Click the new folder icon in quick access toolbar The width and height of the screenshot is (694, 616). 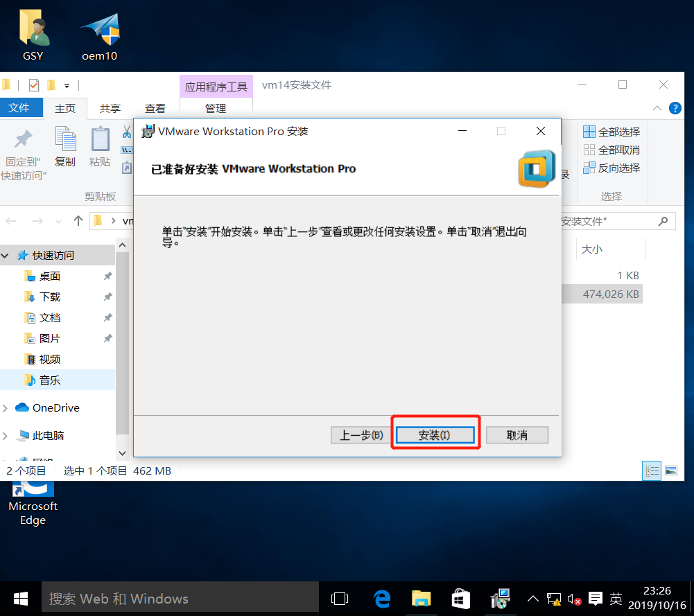pos(51,85)
